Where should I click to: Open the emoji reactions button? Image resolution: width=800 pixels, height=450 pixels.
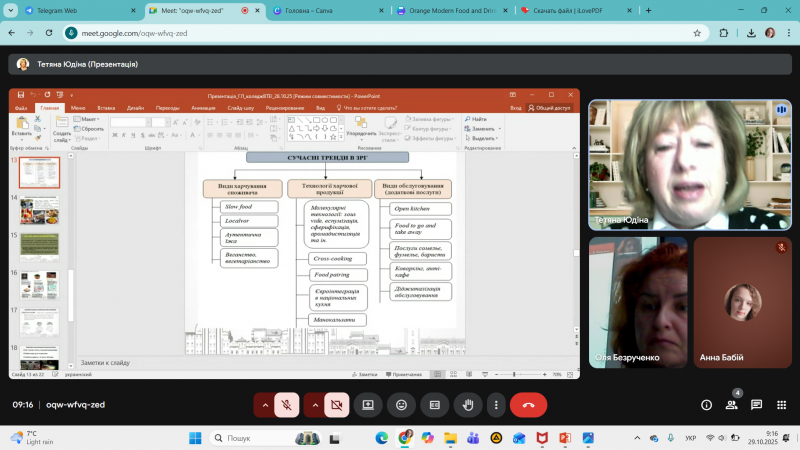[x=401, y=405]
